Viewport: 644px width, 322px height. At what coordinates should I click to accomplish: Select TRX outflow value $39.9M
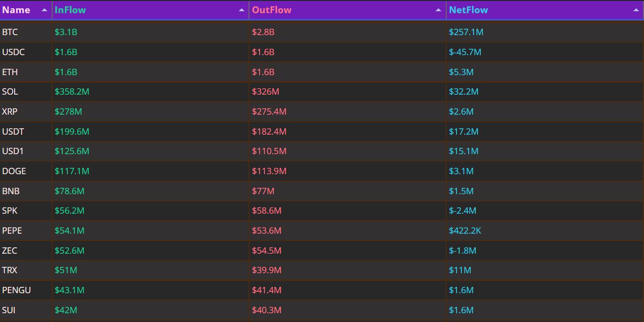pyautogui.click(x=267, y=270)
